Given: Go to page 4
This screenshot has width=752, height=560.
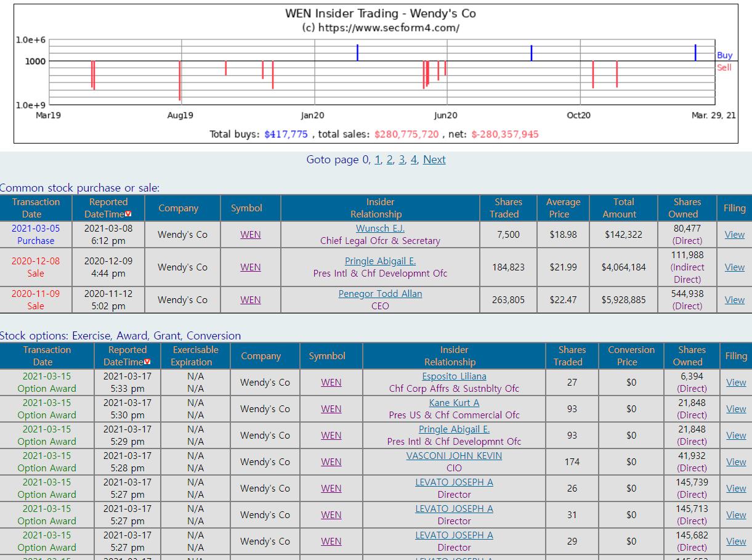Looking at the screenshot, I should coord(414,160).
